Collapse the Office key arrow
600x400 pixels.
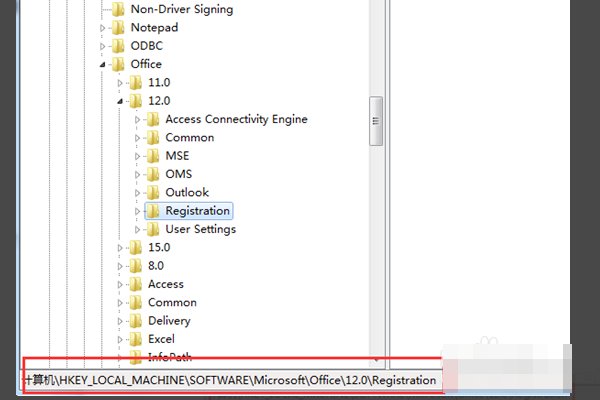103,65
